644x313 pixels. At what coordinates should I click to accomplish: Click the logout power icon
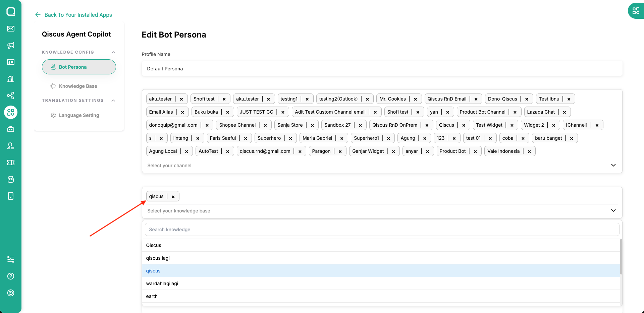pyautogui.click(x=11, y=293)
